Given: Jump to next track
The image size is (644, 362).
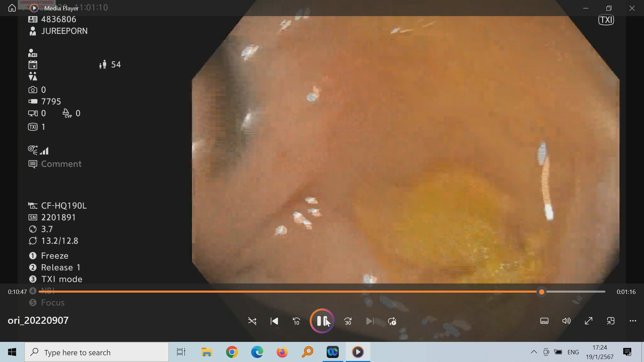Looking at the screenshot, I should 370,321.
